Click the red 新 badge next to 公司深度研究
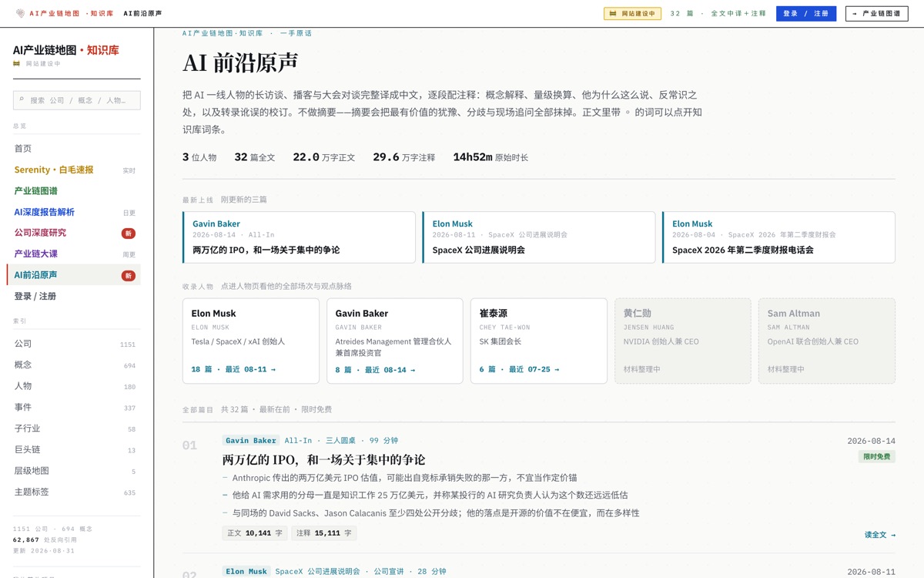Image resolution: width=924 pixels, height=578 pixels. tap(129, 234)
